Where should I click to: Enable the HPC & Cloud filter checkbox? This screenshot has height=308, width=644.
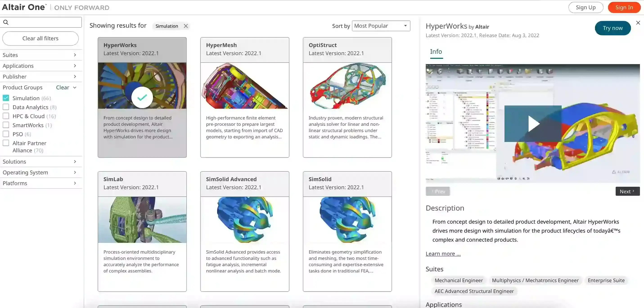pos(6,116)
